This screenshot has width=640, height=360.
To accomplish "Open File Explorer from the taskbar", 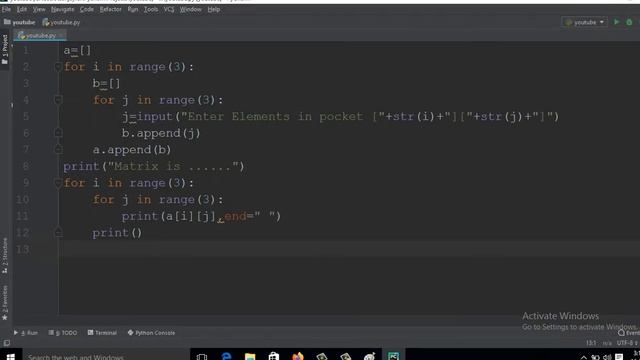I will coord(250,357).
